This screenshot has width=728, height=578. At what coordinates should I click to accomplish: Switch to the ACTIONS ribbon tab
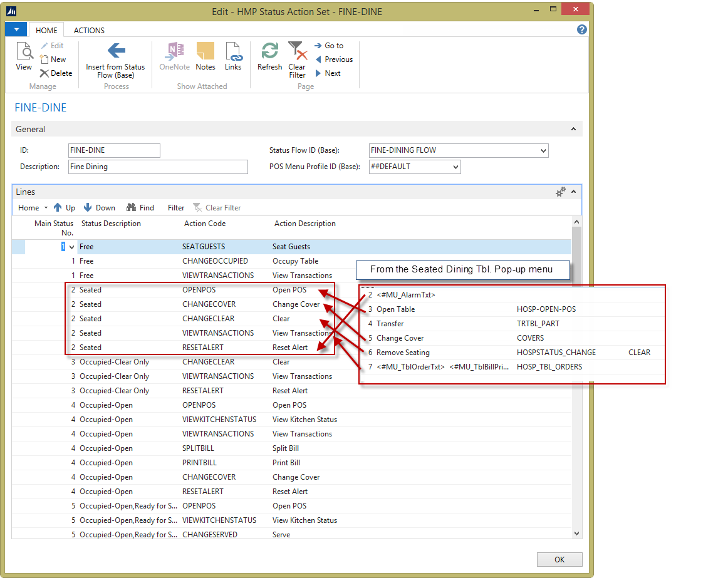(89, 30)
